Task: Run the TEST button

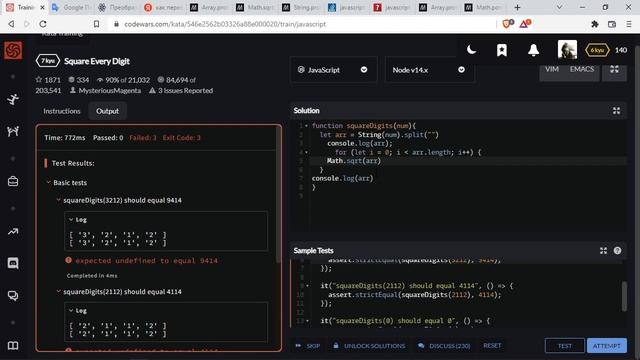Action: [x=564, y=346]
